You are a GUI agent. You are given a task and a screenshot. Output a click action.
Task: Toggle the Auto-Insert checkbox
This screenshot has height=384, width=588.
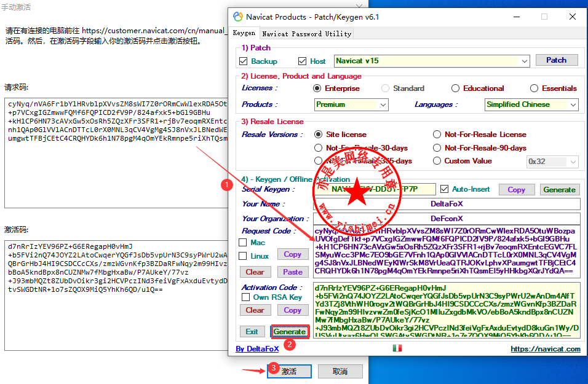[444, 189]
